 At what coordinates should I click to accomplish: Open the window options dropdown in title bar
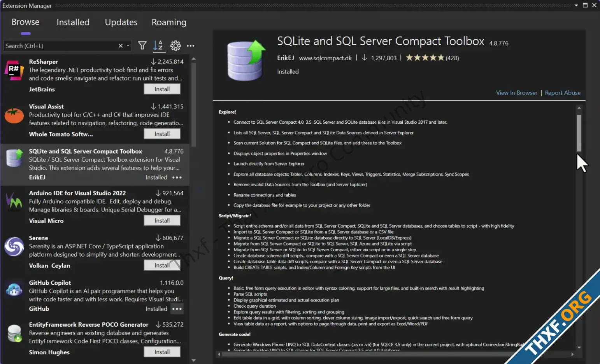[576, 5]
